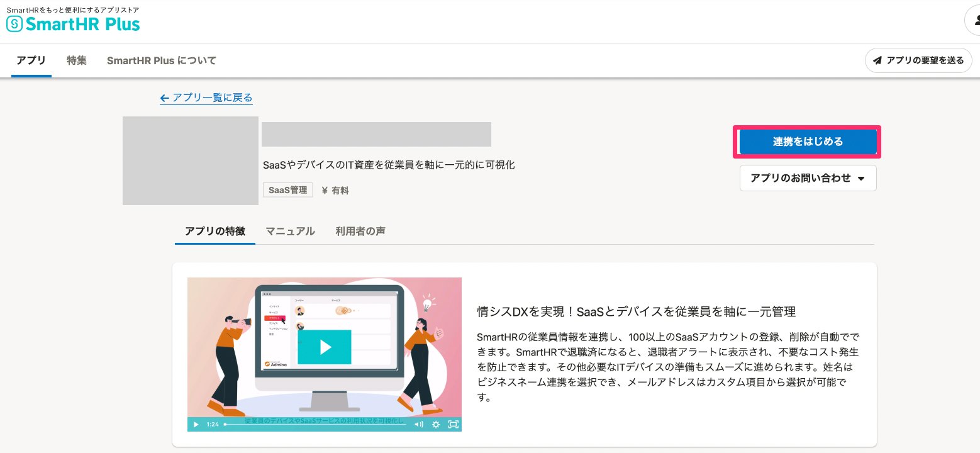Click the 情シスDXを実現 heading text

coord(637,311)
